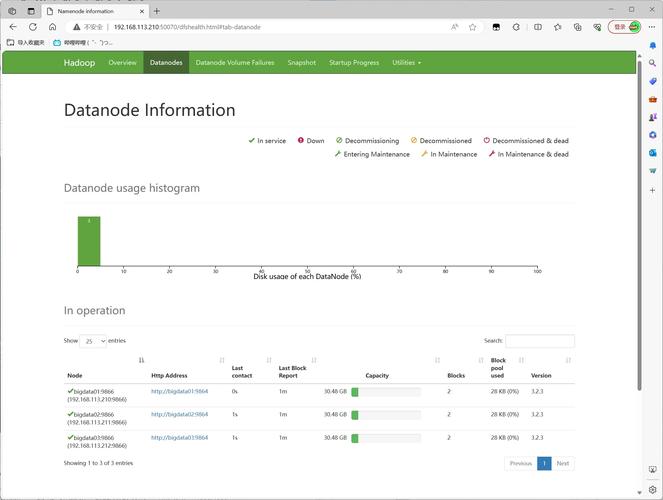Screen dimensions: 663x500
Task: Open the sidebar shopping tag icon
Action: coord(652,81)
